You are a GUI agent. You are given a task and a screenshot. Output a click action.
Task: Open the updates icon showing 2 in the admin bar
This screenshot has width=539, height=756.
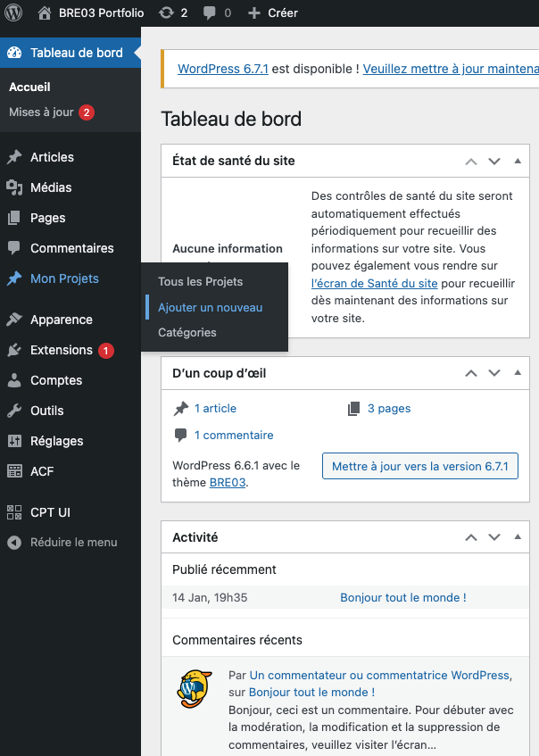coord(167,12)
